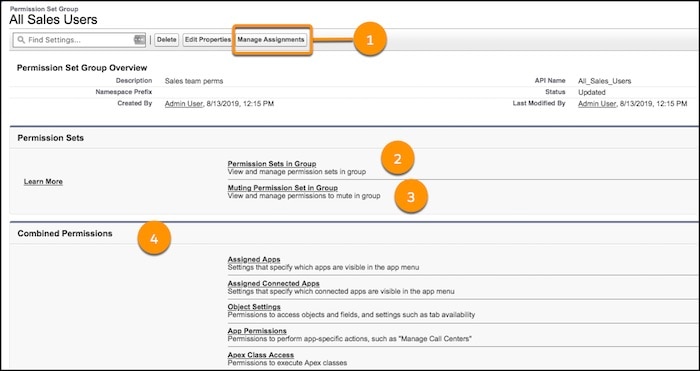View Assigned Connected Apps settings
Image resolution: width=700 pixels, height=371 pixels.
(274, 283)
